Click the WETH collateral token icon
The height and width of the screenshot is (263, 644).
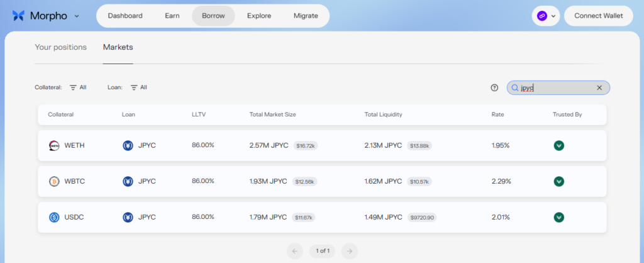point(53,145)
